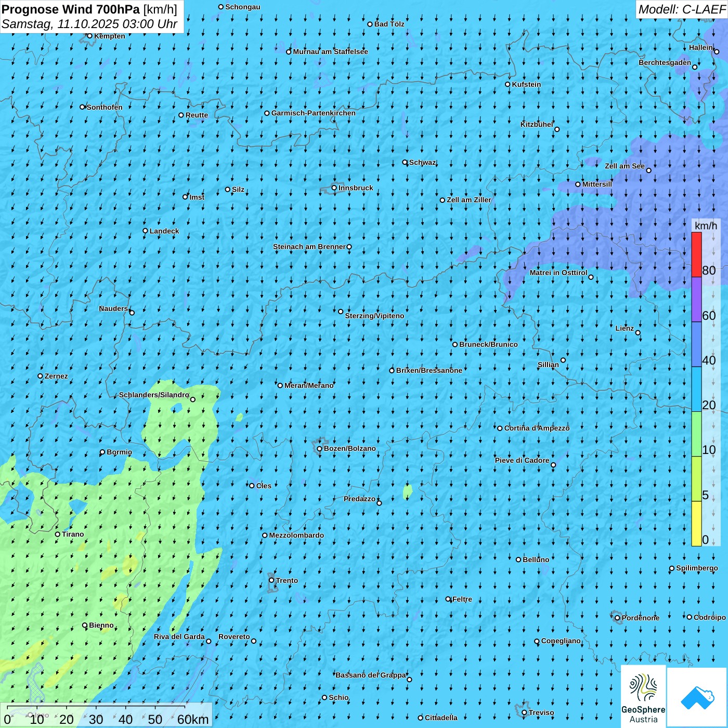Click the 'Conegliano' label
This screenshot has width=728, height=728.
click(x=561, y=641)
